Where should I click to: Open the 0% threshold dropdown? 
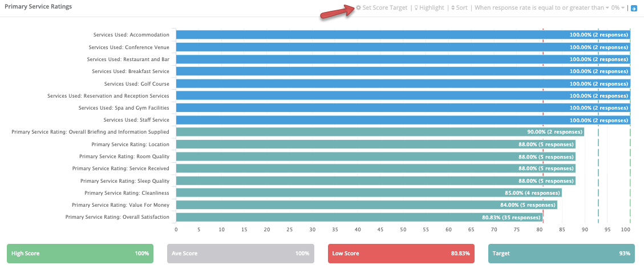[618, 8]
